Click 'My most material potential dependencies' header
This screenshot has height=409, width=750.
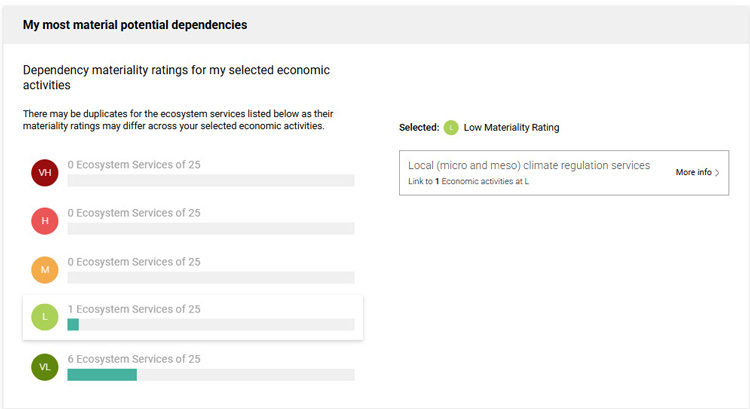point(135,24)
